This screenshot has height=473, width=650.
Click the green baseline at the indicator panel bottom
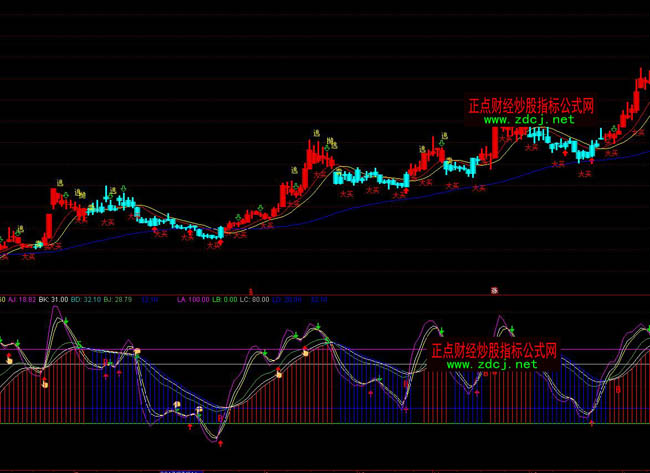point(300,423)
